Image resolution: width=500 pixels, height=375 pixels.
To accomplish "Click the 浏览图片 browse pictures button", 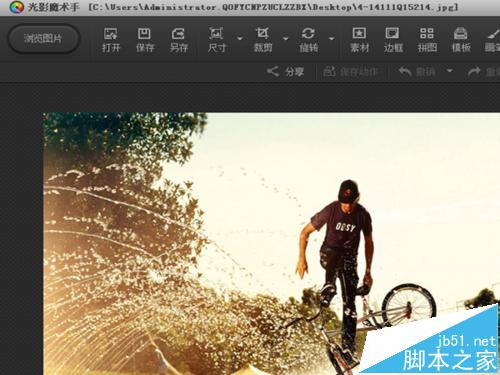I will (x=43, y=39).
